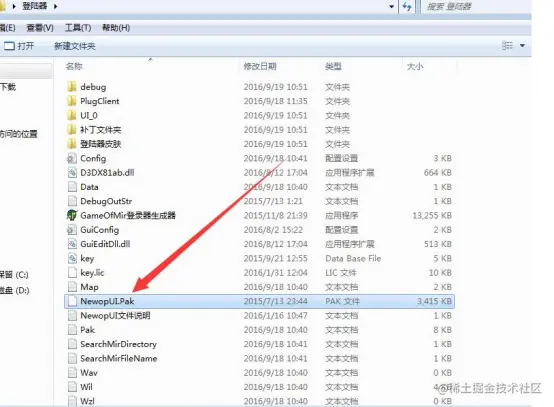This screenshot has width=554, height=407.
Task: Click the 13,255 KB size cell
Action: (x=432, y=216)
